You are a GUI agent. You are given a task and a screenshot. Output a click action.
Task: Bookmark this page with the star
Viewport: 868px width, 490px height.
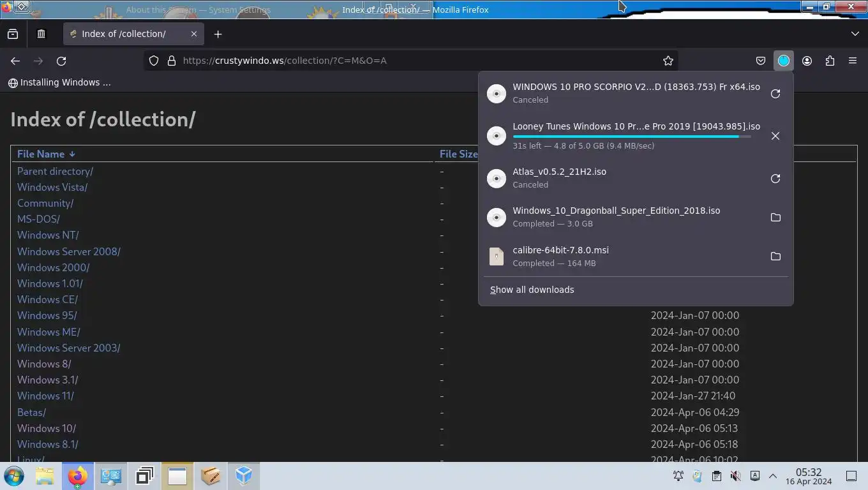point(668,61)
